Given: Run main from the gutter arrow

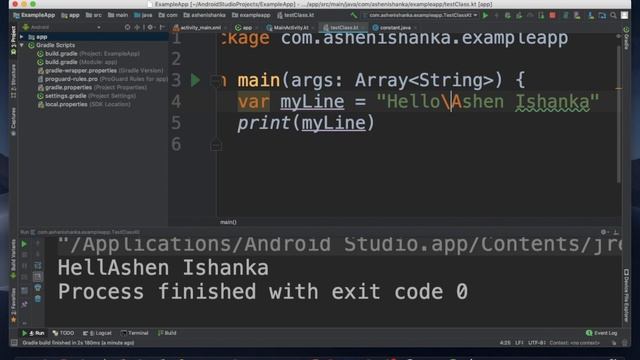Looking at the screenshot, I should 196,80.
